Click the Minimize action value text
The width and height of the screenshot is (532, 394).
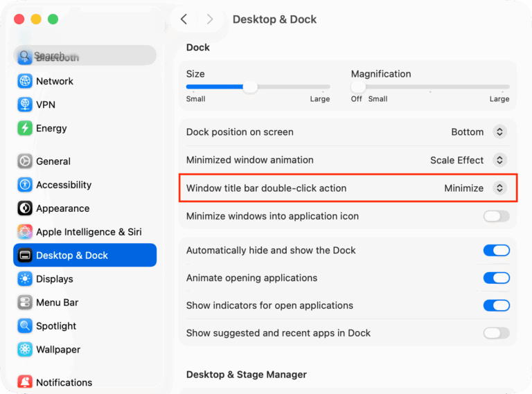pos(464,188)
